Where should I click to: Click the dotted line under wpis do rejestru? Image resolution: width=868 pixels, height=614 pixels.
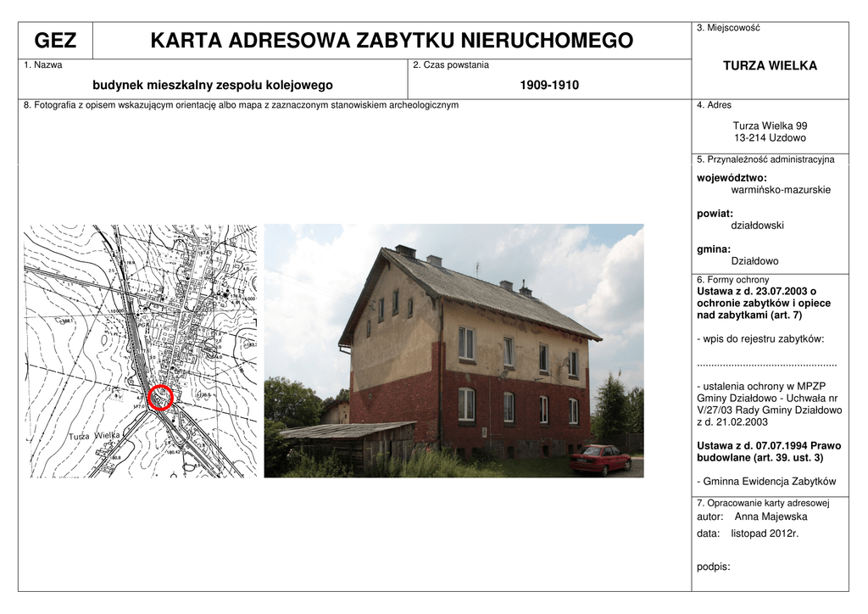pos(766,363)
